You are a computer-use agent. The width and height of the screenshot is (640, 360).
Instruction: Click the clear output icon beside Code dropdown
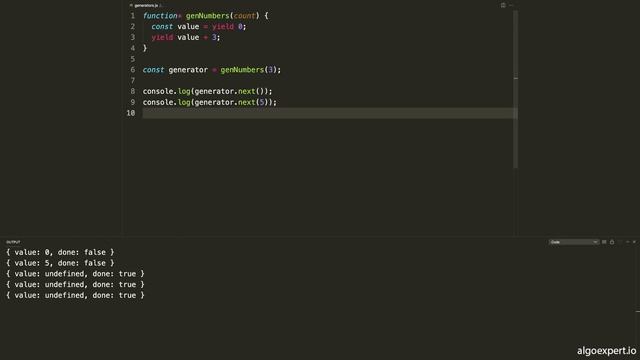604,242
